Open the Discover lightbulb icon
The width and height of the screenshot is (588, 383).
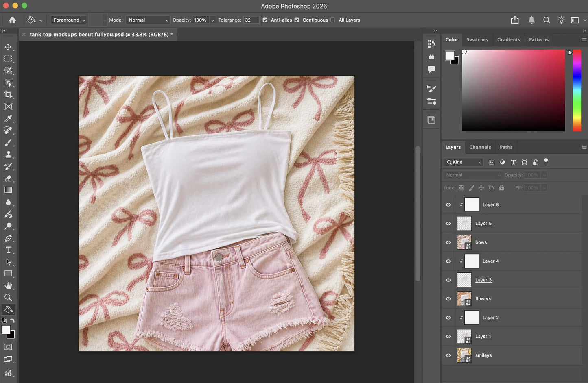[x=562, y=20]
